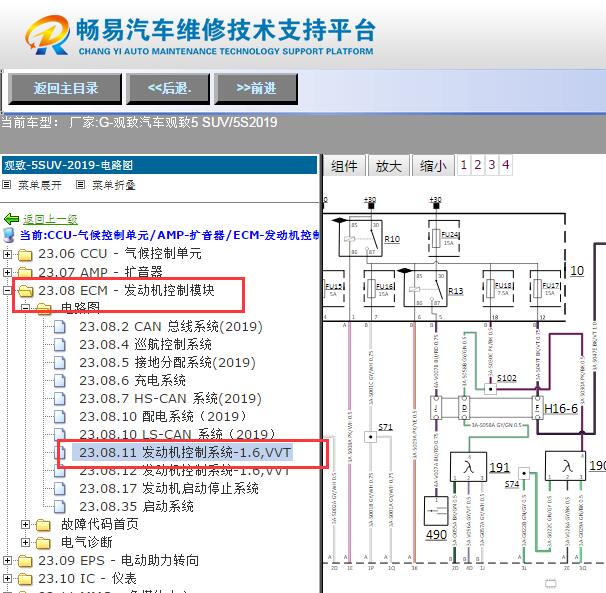The width and height of the screenshot is (606, 593).
Task: Select 23.06 CCU - 气候控制单元
Action: [x=120, y=254]
